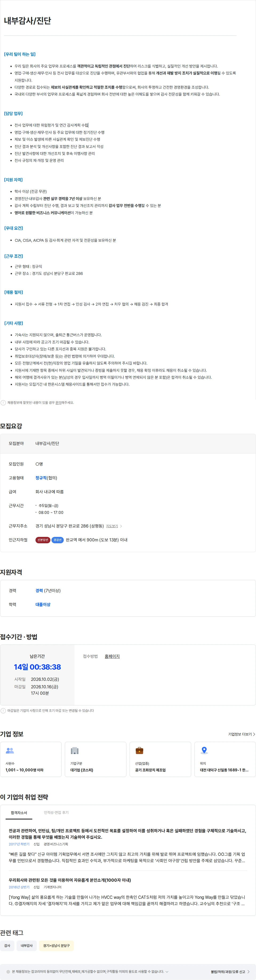Image resolution: width=256 pixels, height=980 pixels.
Task: Click the 대기업 (코스피) company type text
Action: click(x=82, y=770)
